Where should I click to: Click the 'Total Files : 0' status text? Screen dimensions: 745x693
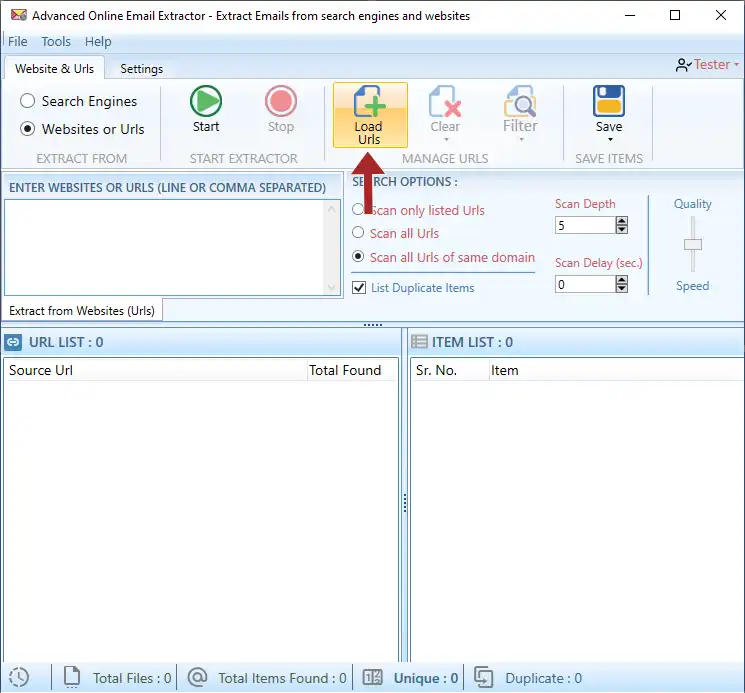[132, 678]
